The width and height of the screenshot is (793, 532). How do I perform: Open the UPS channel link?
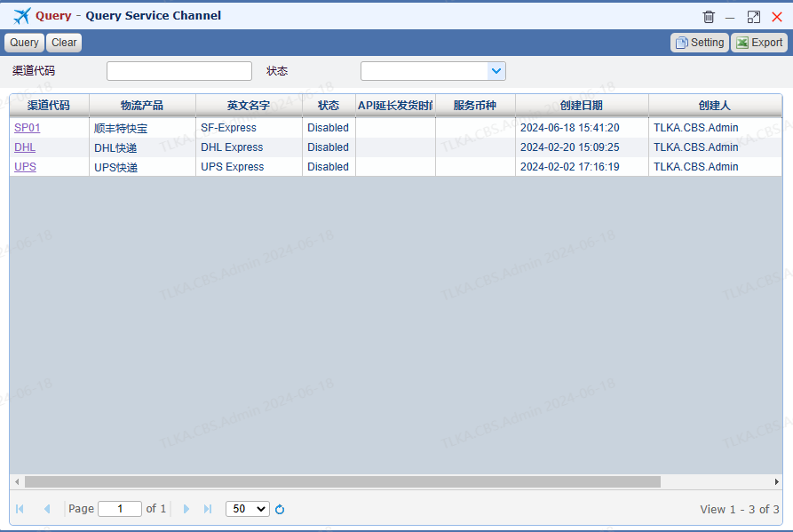click(25, 167)
